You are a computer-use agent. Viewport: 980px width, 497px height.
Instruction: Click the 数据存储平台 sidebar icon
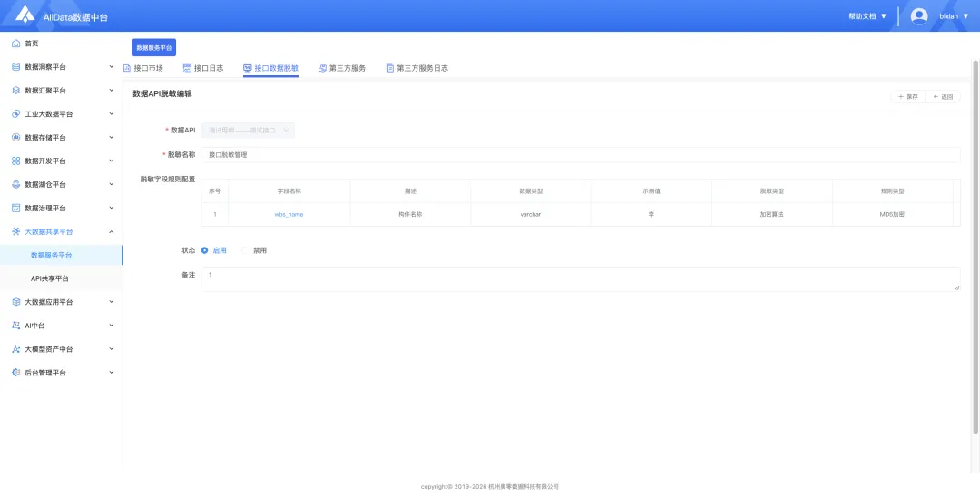(x=16, y=137)
